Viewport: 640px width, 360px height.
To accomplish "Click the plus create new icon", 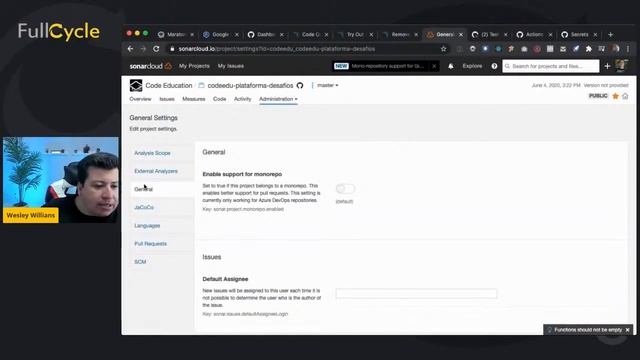I will (607, 66).
